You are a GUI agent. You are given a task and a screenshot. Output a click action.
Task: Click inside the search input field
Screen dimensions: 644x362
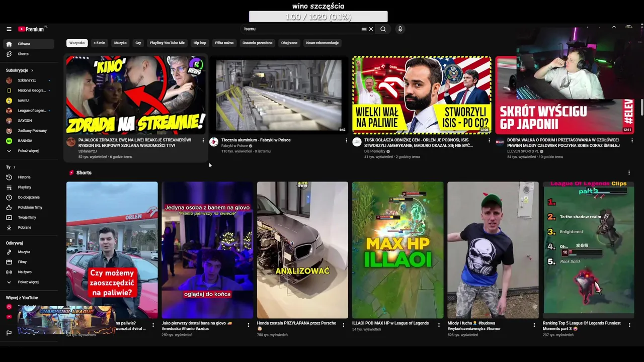tap(301, 29)
